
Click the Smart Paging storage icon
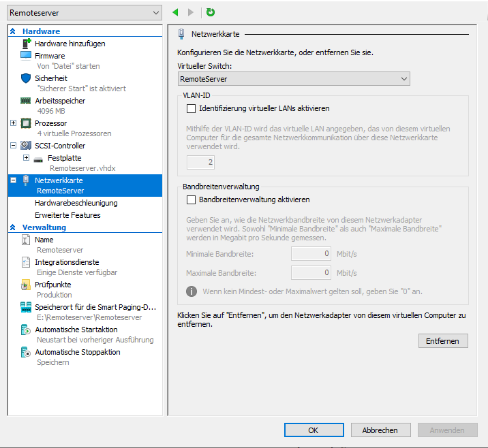pos(26,307)
